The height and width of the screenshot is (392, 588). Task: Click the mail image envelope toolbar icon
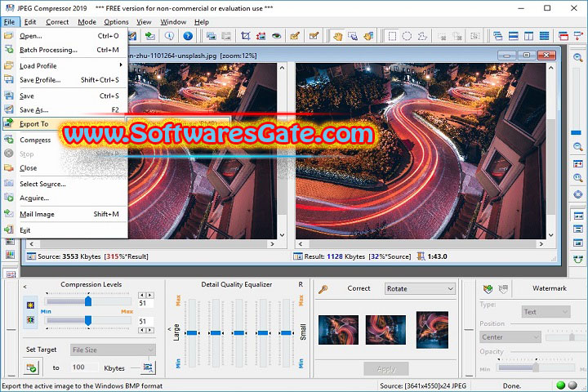pyautogui.click(x=150, y=36)
